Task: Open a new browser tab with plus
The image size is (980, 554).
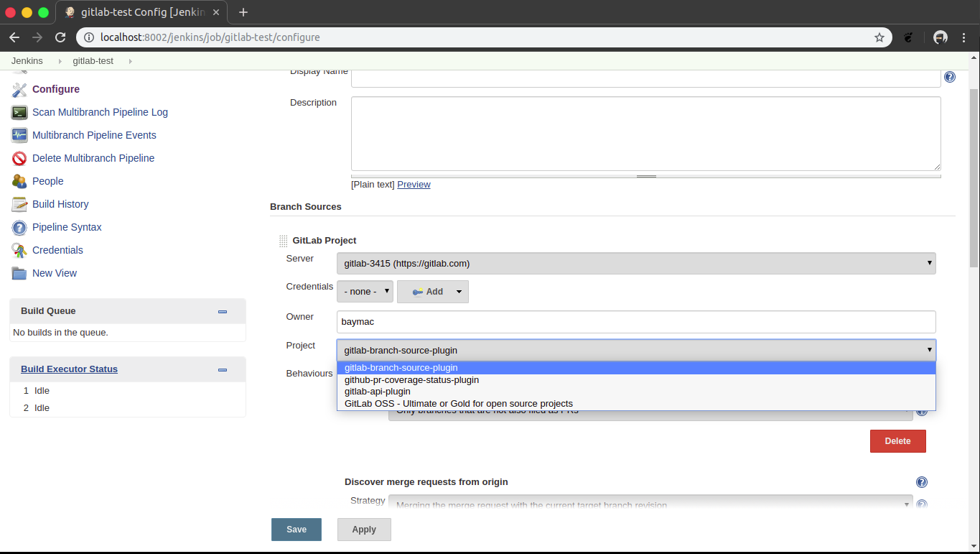Action: 243,12
